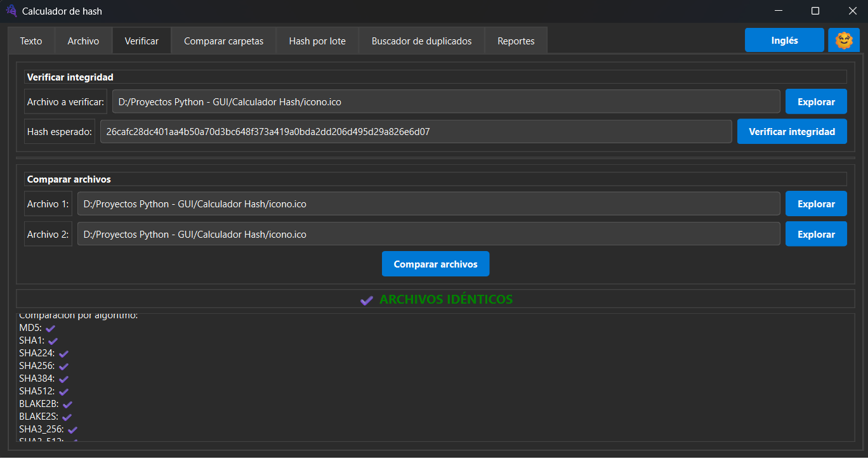Open the Archivo tab
This screenshot has width=868, height=459.
[83, 41]
